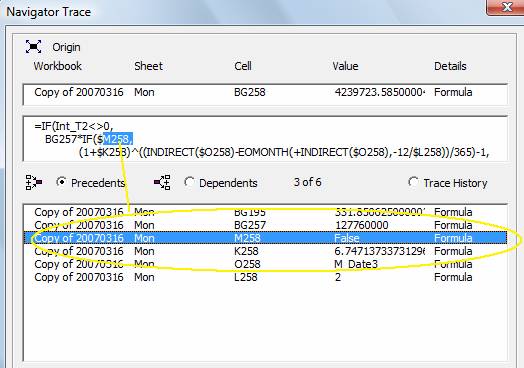The image size is (524, 368).
Task: Select the BG195 precedent row
Action: (265, 212)
